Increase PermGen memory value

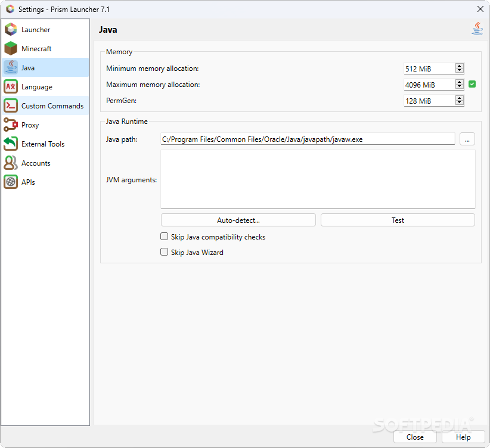click(460, 98)
